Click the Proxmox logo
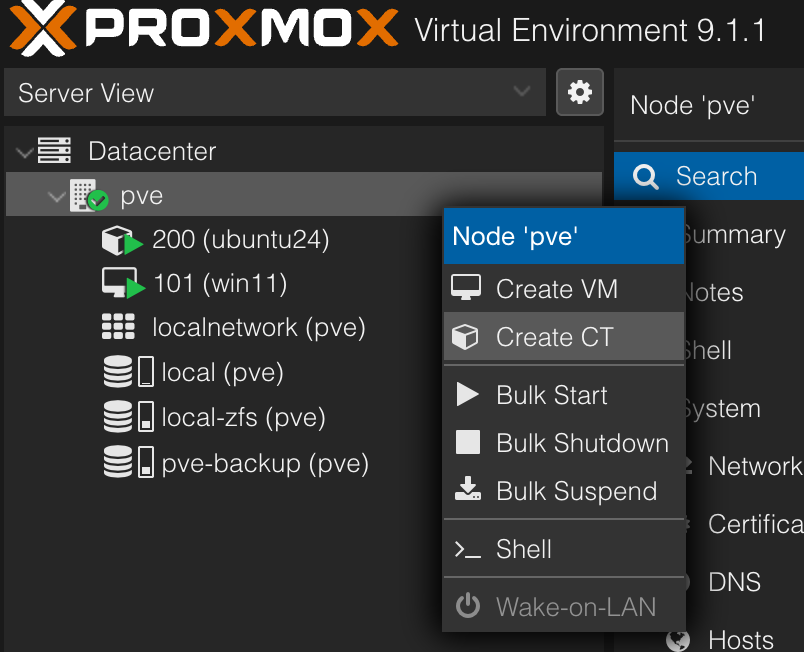Screen dimensions: 804x652 [x=204, y=27]
